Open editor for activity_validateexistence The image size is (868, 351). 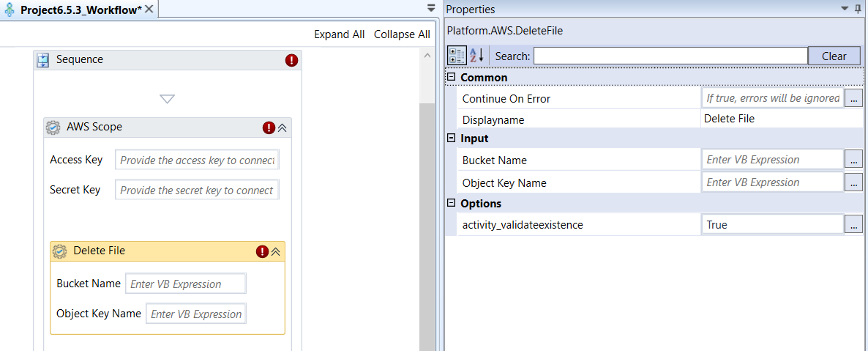tap(853, 224)
